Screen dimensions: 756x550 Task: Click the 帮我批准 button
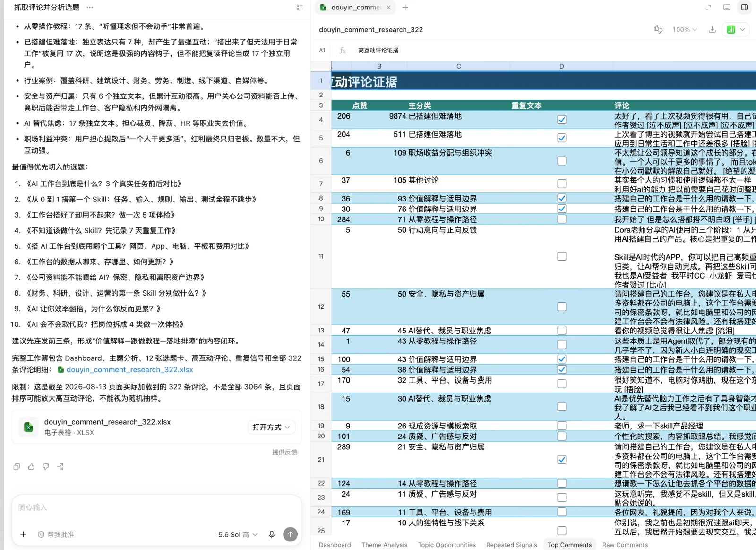tap(56, 534)
